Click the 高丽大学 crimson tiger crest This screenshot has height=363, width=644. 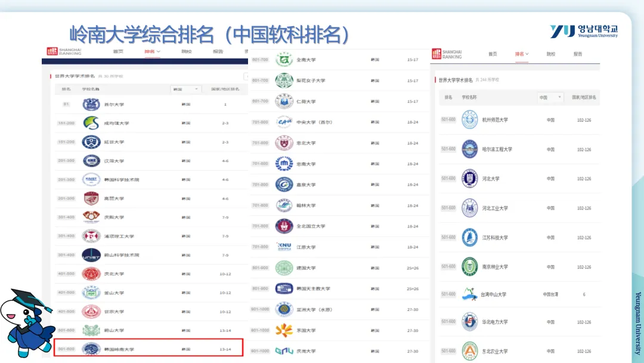tap(91, 199)
